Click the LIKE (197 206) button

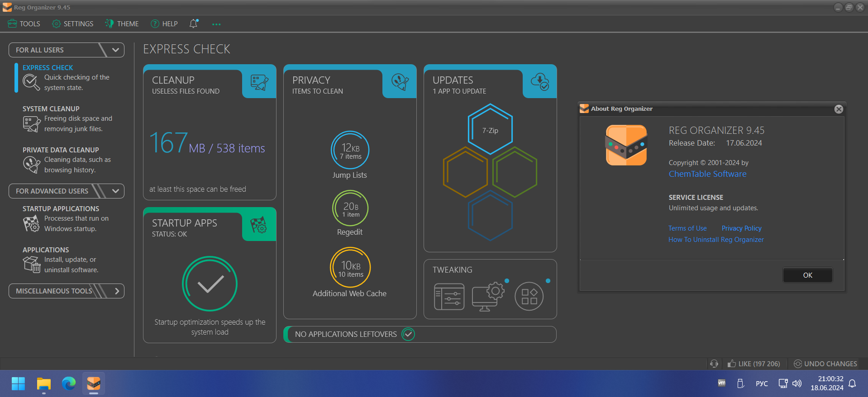click(x=754, y=364)
